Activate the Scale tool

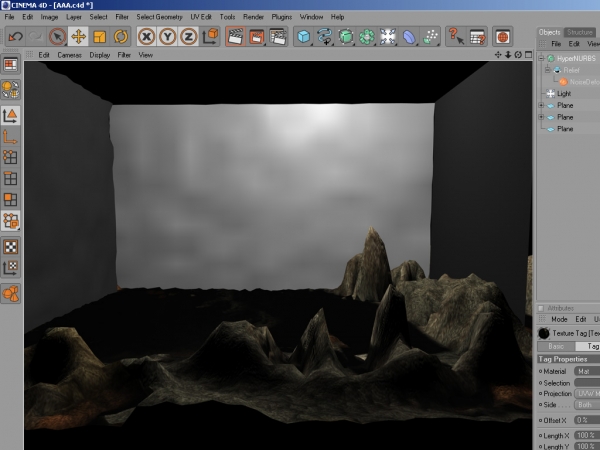tap(99, 37)
